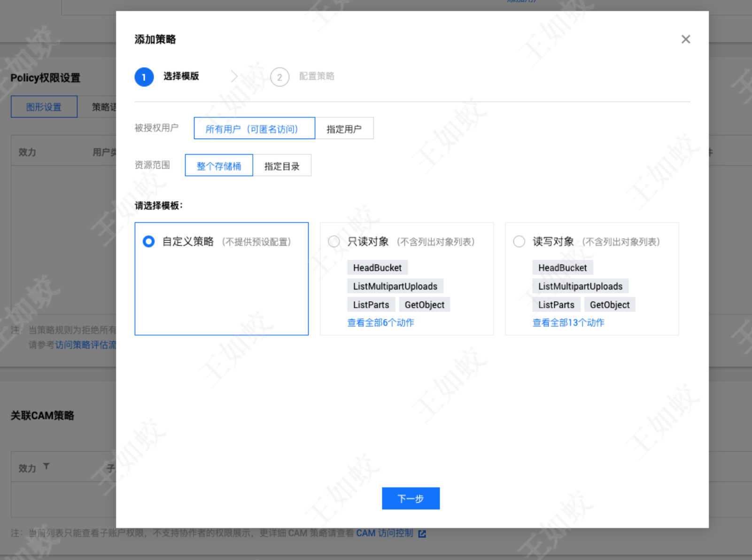Click the external link icon after CAM 访问控制
Screen dimensions: 752x560
click(422, 534)
